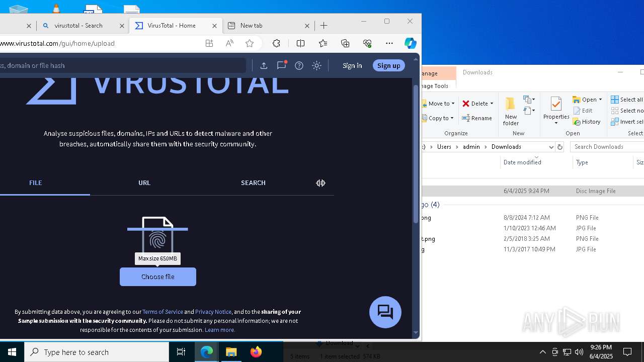Click Explorer refresh button beside address bar
The image size is (644, 362).
click(559, 147)
